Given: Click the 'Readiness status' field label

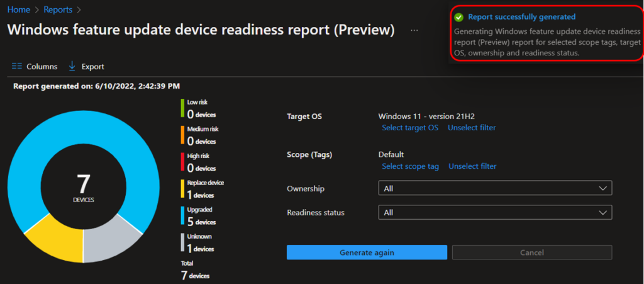Looking at the screenshot, I should (x=316, y=212).
